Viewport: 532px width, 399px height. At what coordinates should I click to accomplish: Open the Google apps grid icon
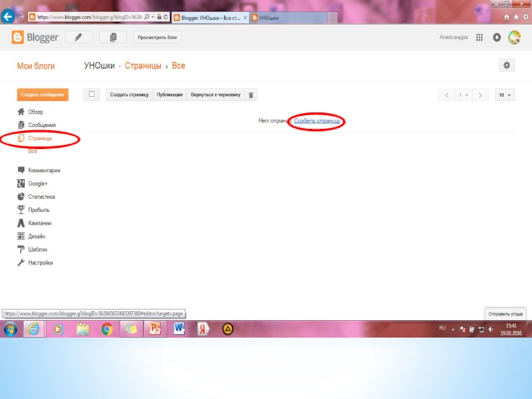[479, 37]
